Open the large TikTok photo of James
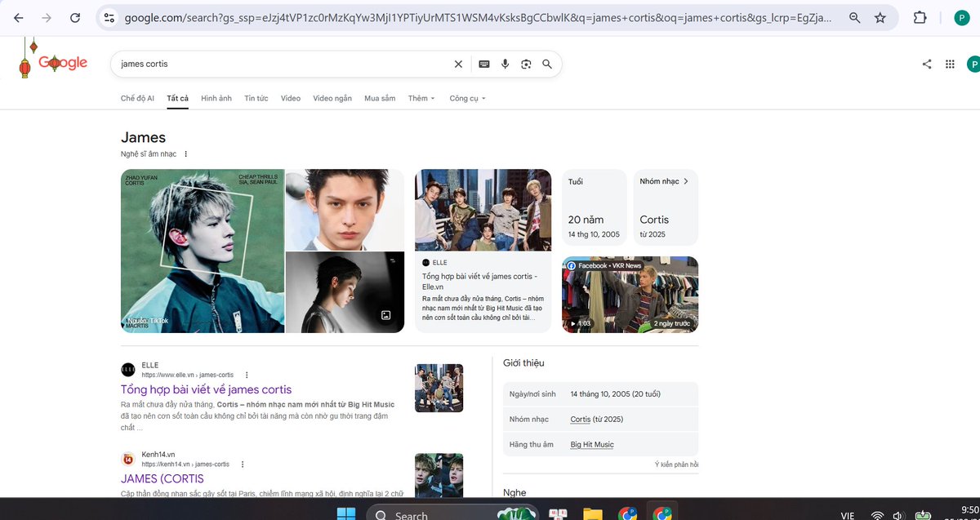 click(203, 251)
